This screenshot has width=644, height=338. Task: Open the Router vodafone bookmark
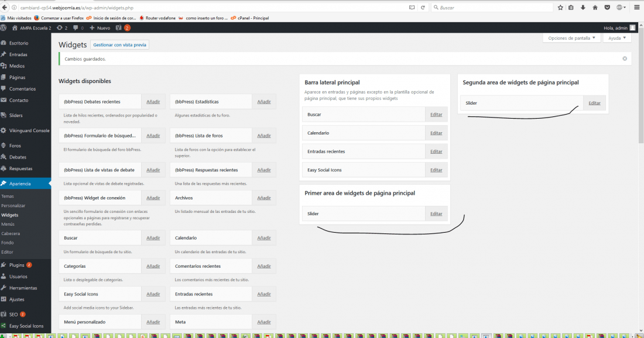click(x=157, y=18)
